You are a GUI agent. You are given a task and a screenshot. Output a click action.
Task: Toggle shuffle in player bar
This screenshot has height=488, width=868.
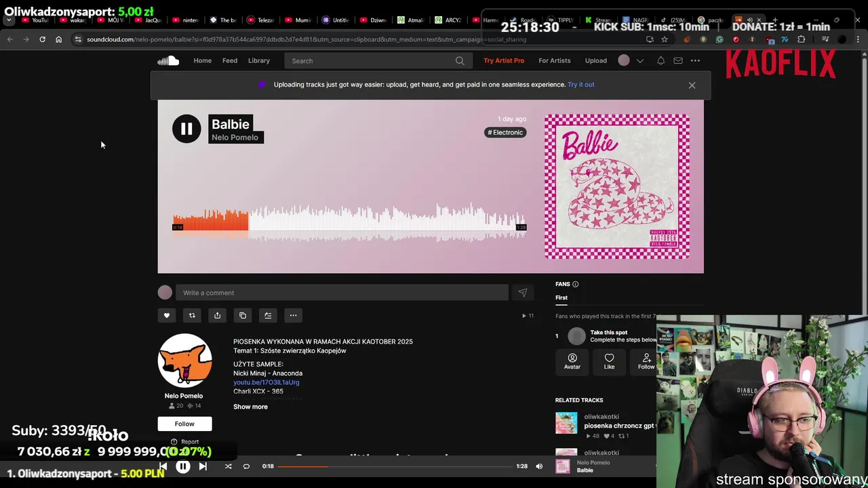(x=228, y=466)
